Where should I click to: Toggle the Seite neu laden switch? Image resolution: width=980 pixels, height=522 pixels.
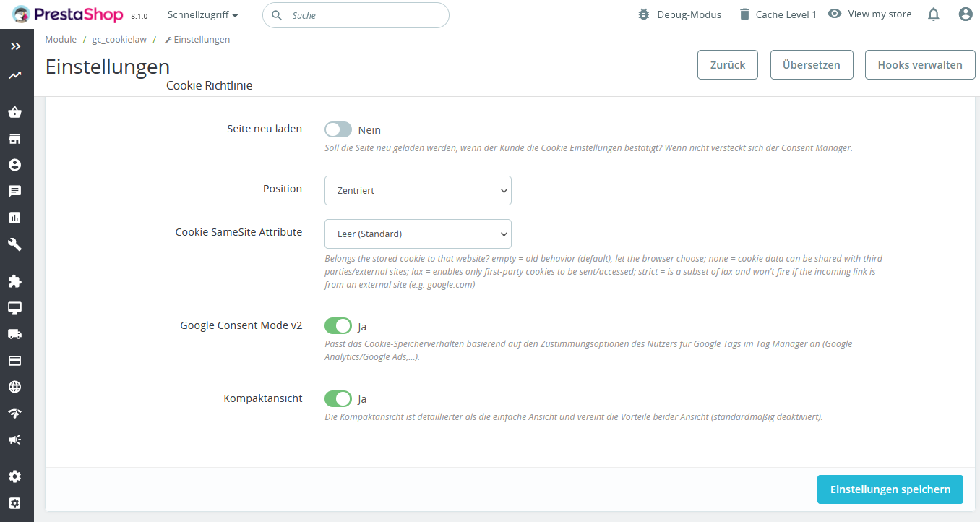click(x=338, y=129)
